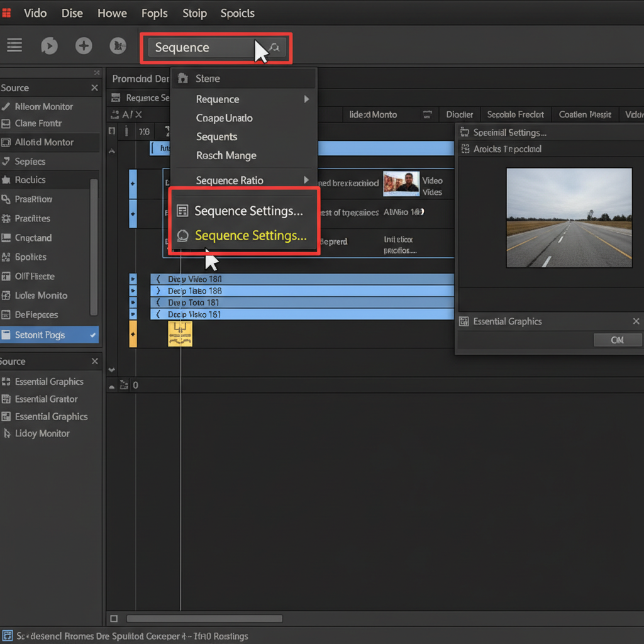Click the vertical scrollbar in the left Source list
The height and width of the screenshot is (644, 644).
click(94, 247)
